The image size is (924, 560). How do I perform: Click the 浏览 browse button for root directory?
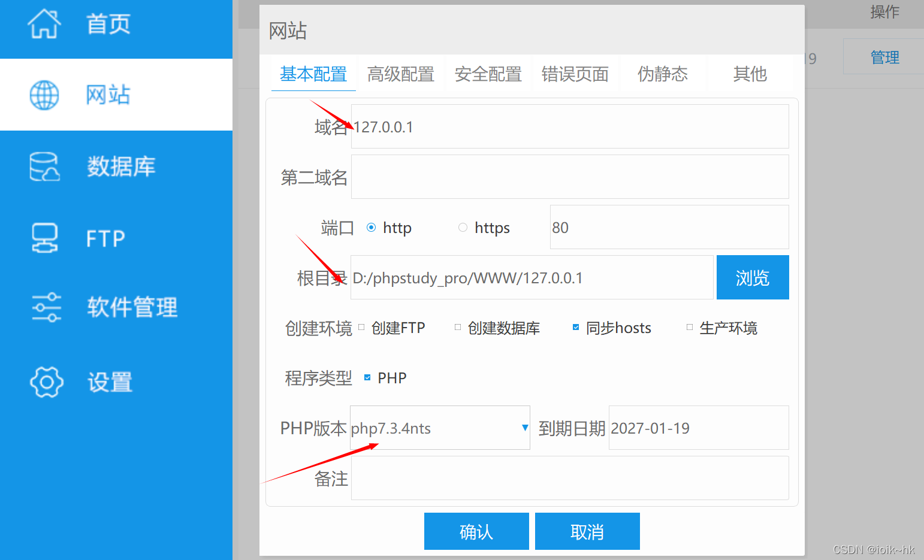[x=753, y=277]
